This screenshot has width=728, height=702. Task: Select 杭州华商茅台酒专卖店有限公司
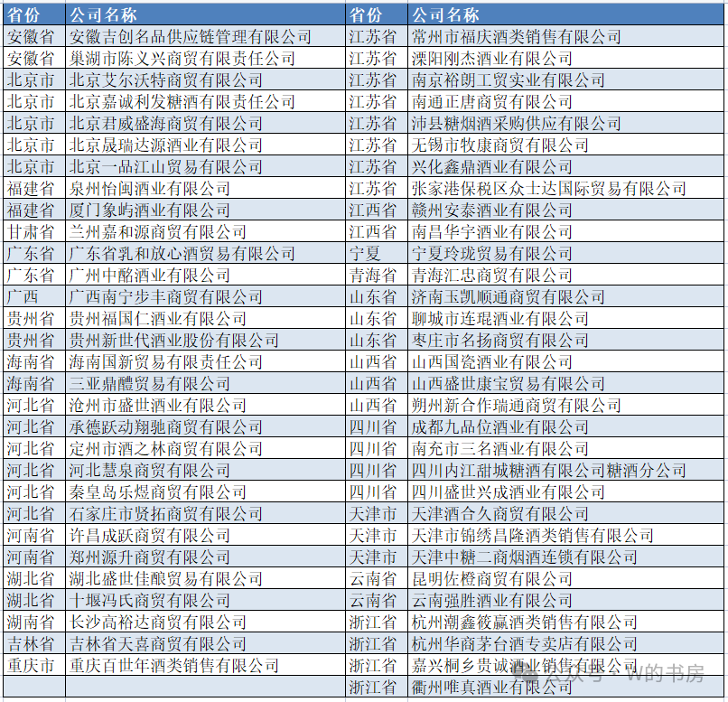[566, 643]
